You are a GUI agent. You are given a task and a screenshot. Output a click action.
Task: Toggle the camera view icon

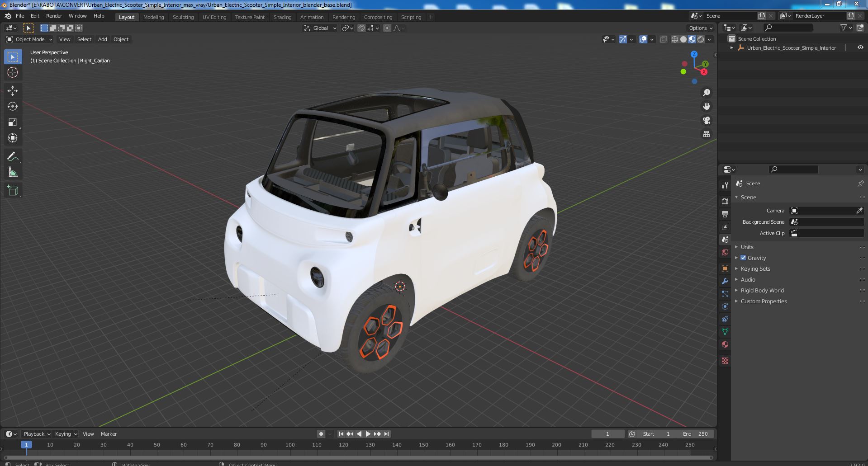pyautogui.click(x=706, y=120)
